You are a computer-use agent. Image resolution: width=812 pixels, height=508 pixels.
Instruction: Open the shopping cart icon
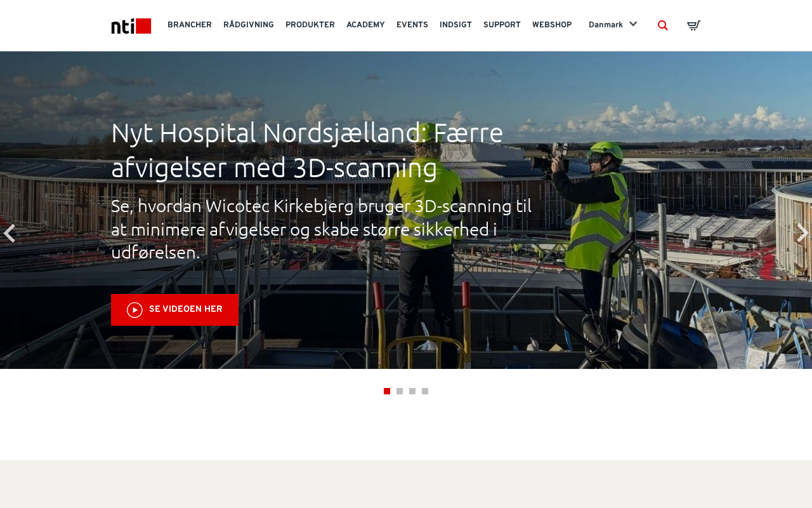tap(693, 25)
